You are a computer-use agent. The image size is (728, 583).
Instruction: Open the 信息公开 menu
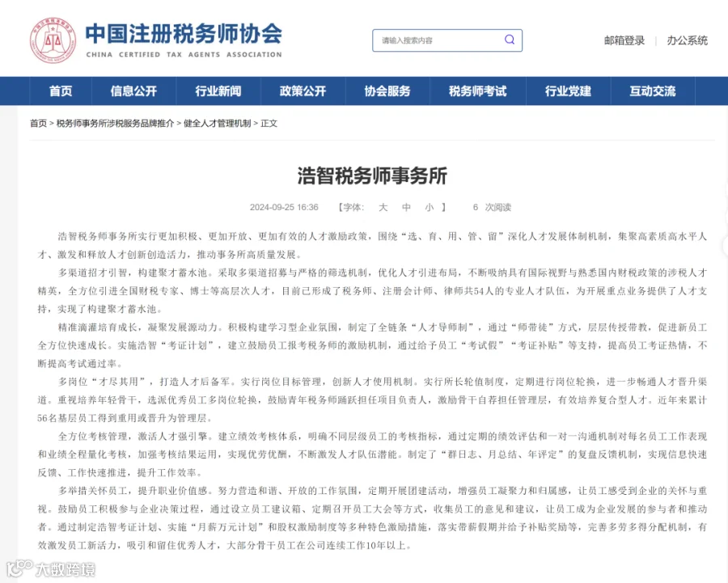tap(133, 91)
